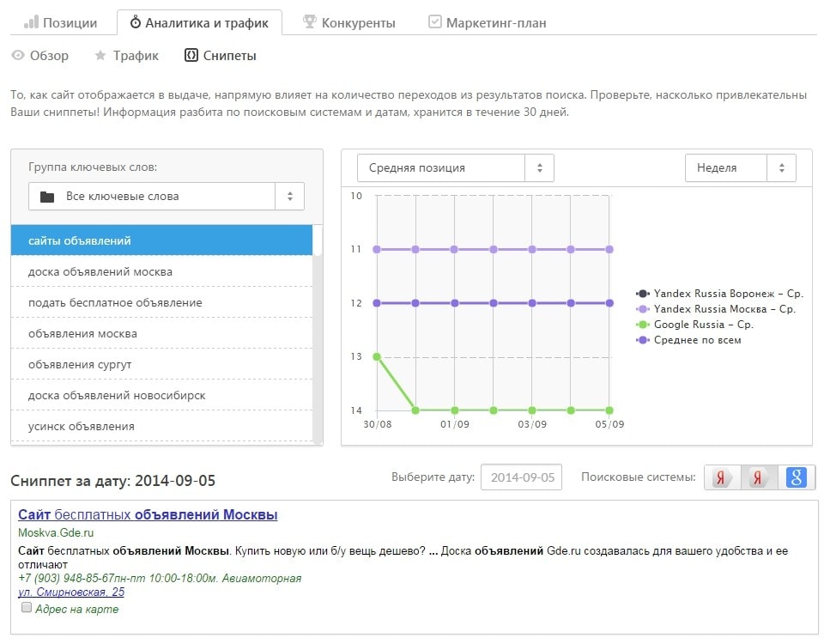Toggle Среднее по всем legend color marker
824x644 pixels.
tap(642, 340)
